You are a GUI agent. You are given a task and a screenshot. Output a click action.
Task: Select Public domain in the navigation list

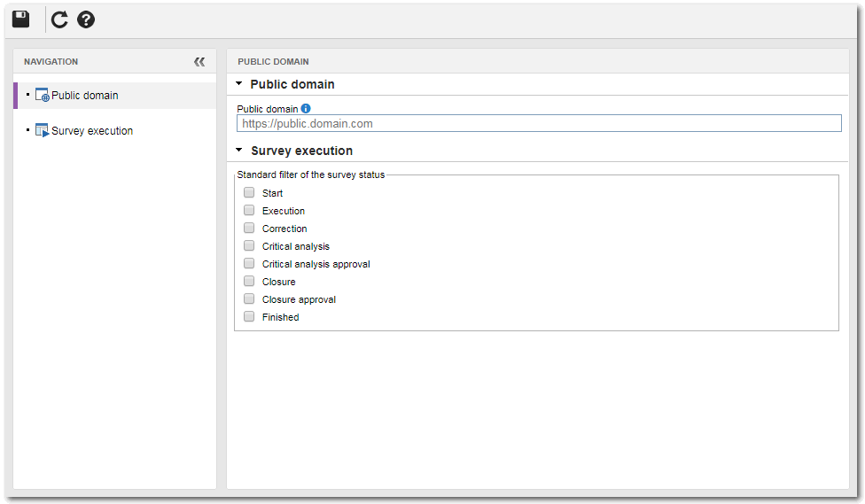click(85, 96)
